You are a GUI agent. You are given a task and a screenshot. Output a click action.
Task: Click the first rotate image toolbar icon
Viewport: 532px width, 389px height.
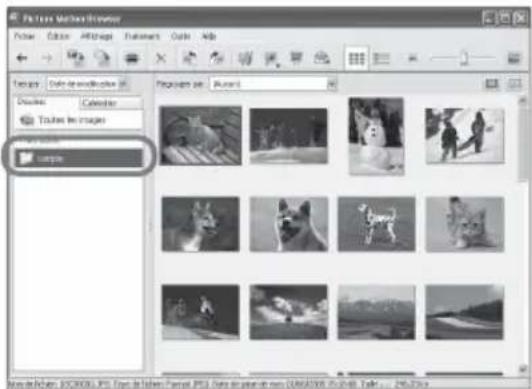coord(189,58)
